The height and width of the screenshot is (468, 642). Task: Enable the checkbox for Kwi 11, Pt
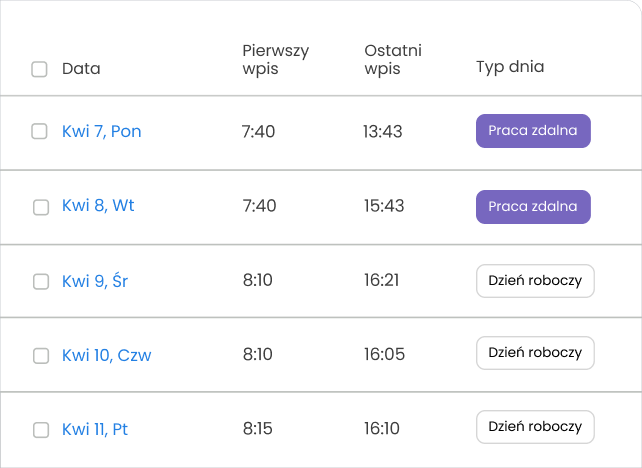[x=41, y=430]
